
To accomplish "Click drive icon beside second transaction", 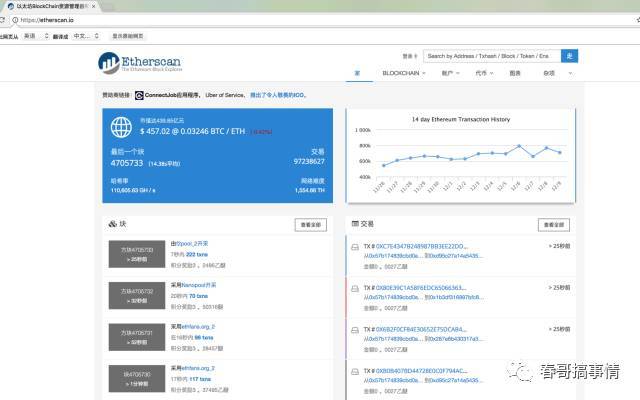I will pyautogui.click(x=355, y=289).
